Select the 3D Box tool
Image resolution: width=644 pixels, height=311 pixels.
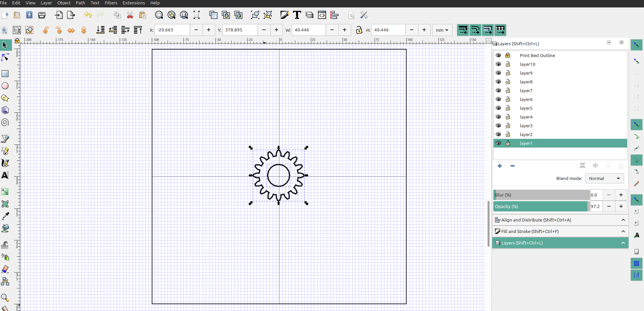click(5, 110)
